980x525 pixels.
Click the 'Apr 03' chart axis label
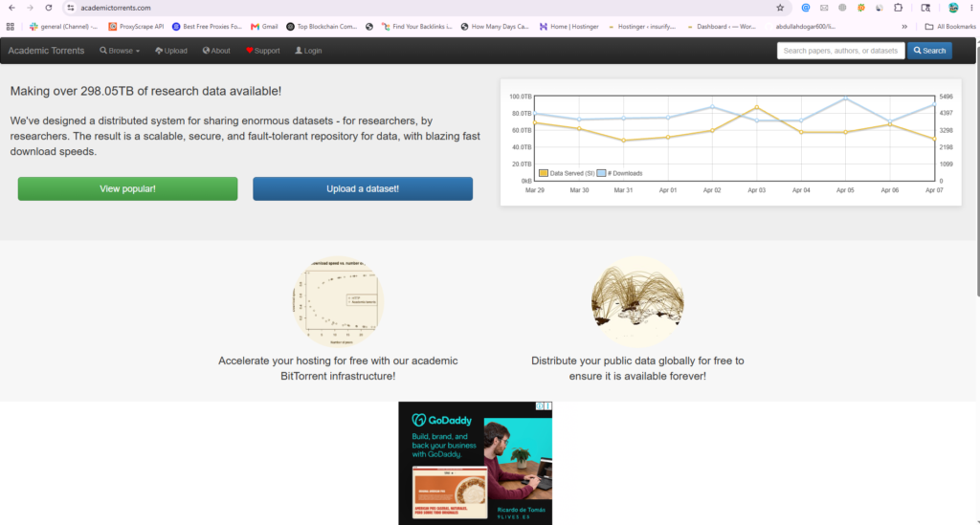(756, 189)
